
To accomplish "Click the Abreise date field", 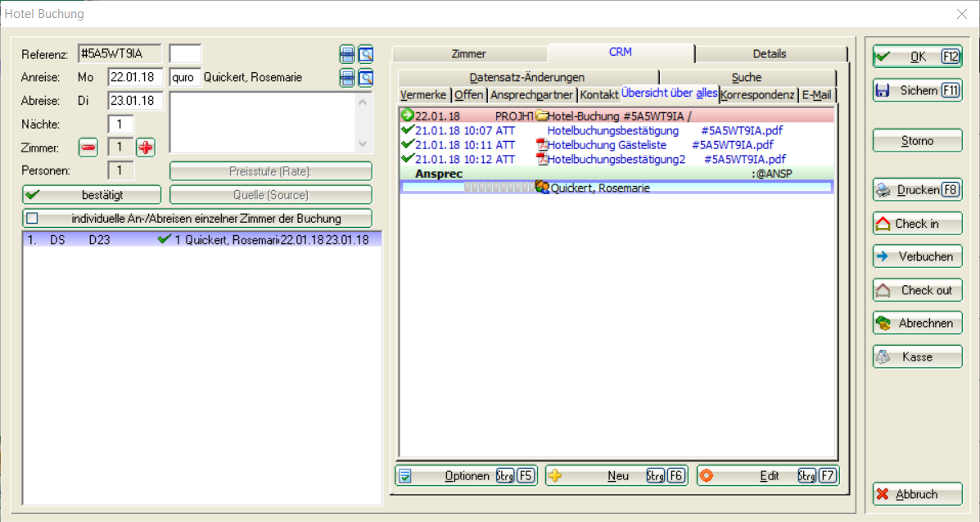I will pos(135,101).
